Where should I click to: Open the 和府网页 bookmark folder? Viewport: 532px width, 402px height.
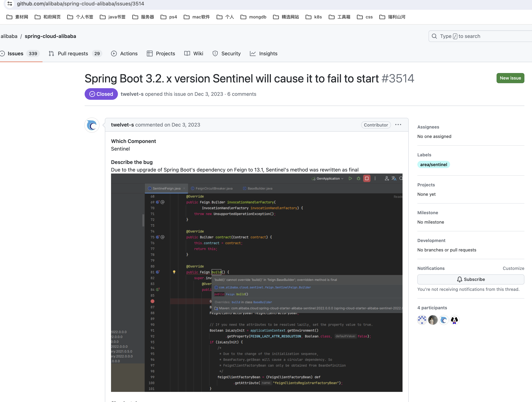[x=48, y=17]
